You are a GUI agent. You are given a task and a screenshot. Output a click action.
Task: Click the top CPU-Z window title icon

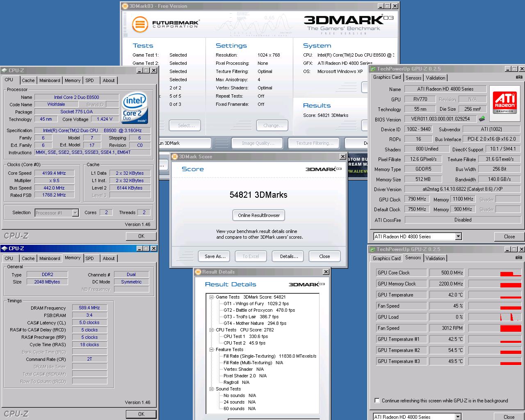5,71
